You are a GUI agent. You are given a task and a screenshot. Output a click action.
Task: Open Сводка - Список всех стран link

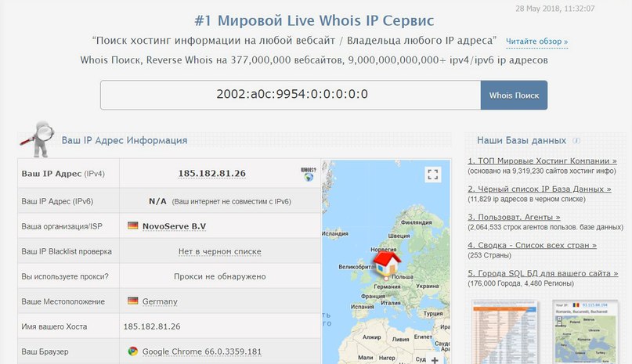coord(532,245)
